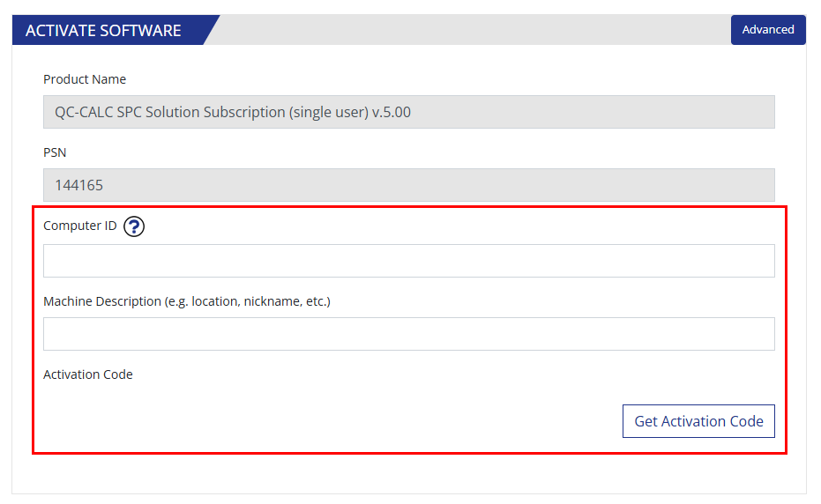Open the Computer ID help icon
This screenshot has height=504, width=821.
134,226
